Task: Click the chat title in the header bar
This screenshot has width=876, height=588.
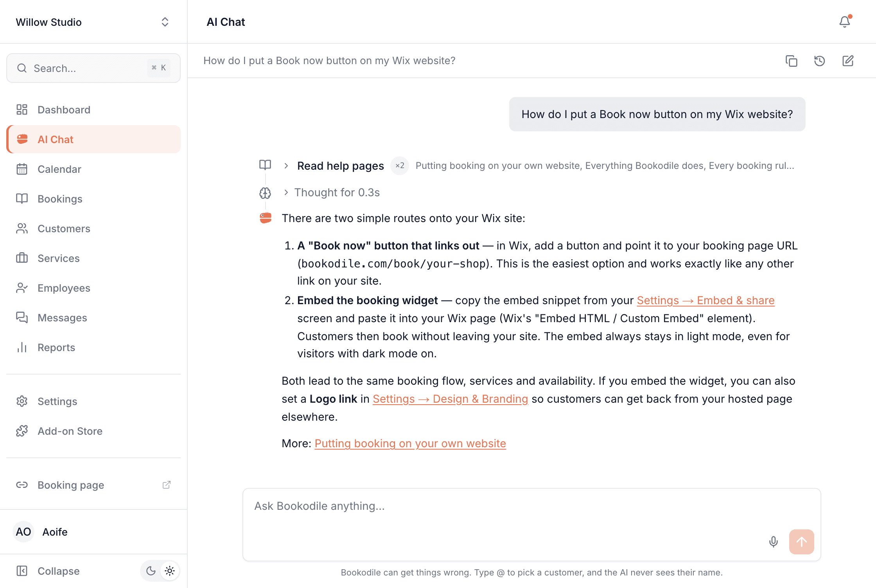Action: click(329, 61)
